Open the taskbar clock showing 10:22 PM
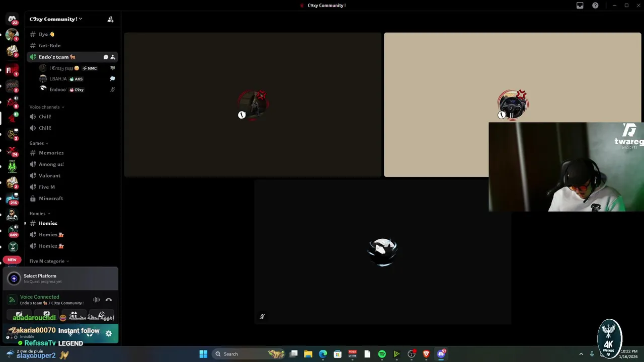This screenshot has width=644, height=362. pos(629,354)
